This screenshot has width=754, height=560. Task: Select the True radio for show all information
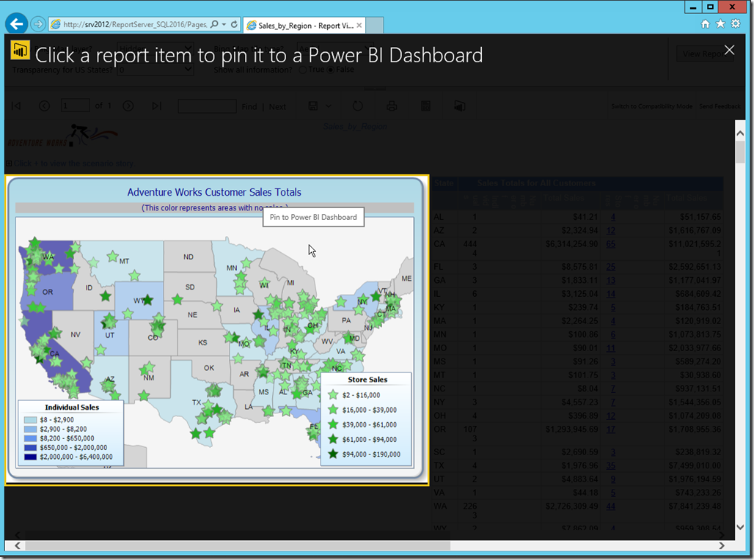point(302,70)
